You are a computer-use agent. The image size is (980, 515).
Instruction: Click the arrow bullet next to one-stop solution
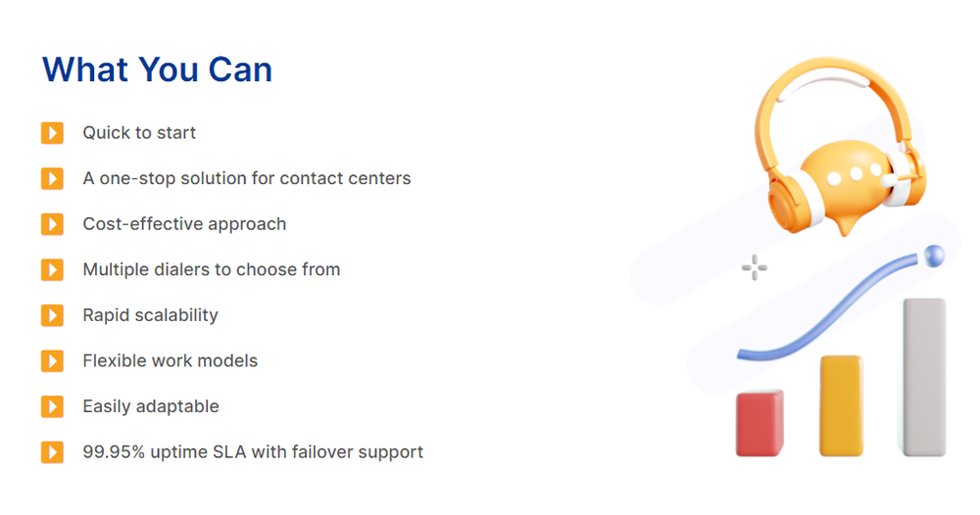coord(53,178)
